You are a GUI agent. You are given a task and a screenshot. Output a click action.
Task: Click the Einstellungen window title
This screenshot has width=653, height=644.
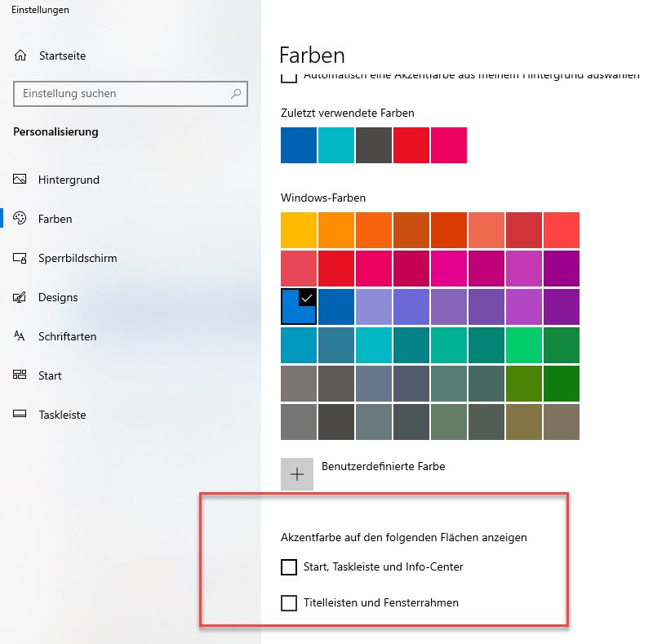pyautogui.click(x=40, y=10)
